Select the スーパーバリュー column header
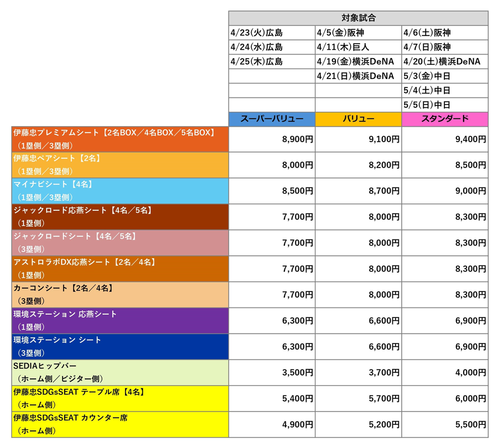 coord(272,119)
